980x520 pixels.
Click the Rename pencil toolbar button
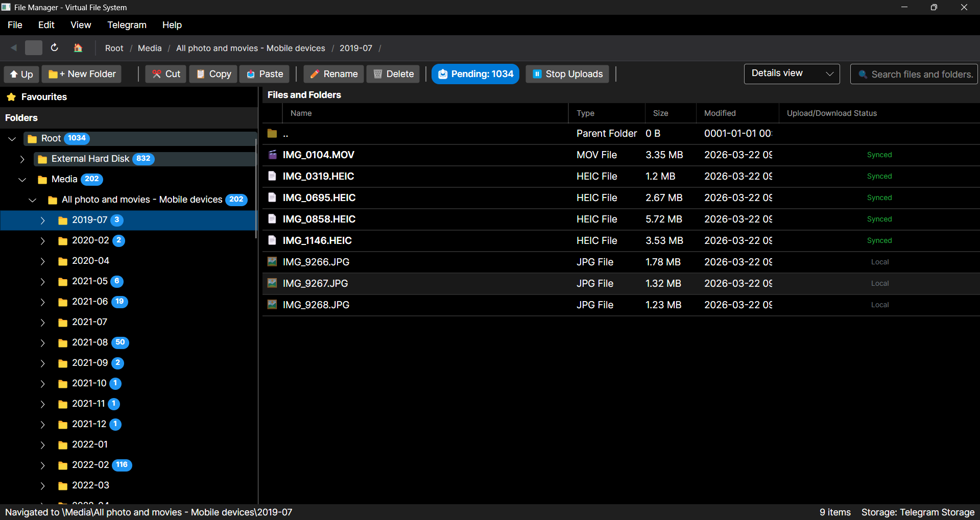coord(333,74)
